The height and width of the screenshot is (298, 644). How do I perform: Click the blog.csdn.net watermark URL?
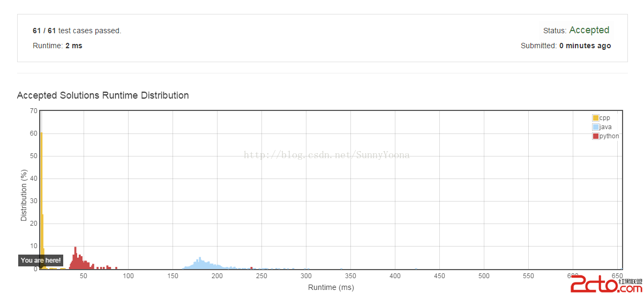pos(327,155)
